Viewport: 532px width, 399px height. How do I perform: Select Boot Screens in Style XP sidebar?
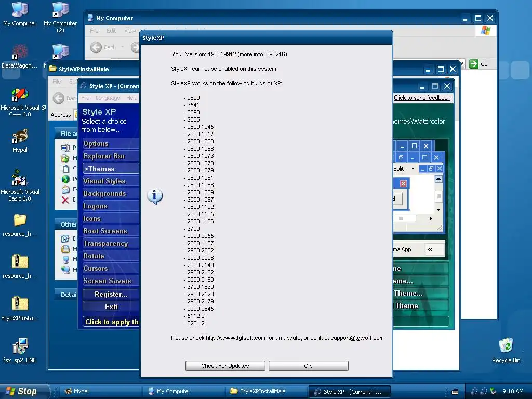tap(111, 231)
